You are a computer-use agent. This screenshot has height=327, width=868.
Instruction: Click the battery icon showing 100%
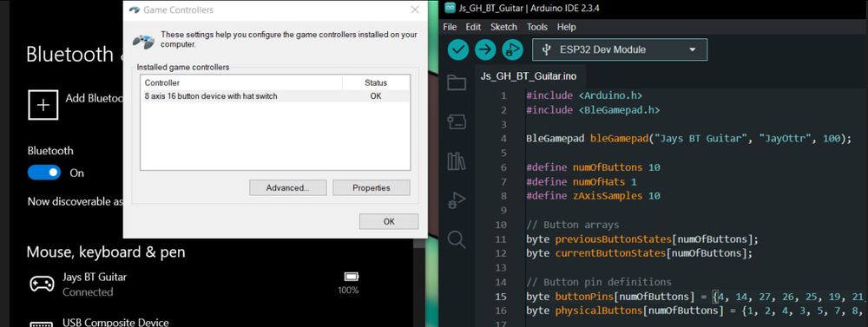click(x=351, y=276)
